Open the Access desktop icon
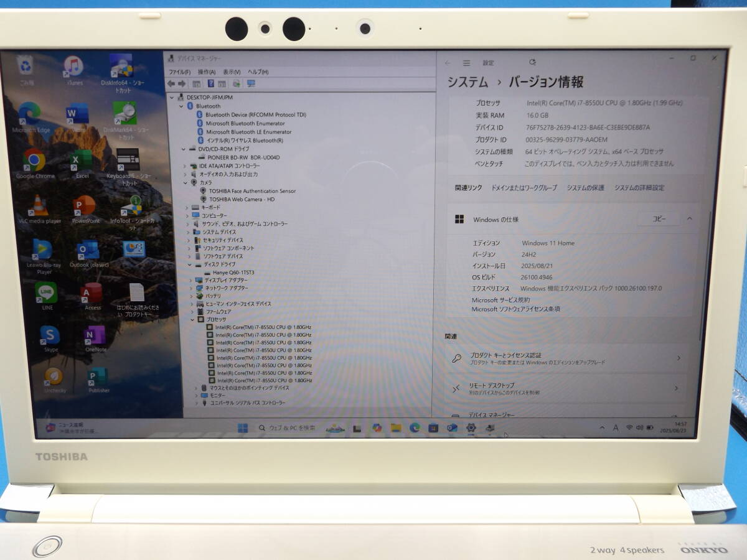Viewport: 747px width, 560px height. (93, 296)
